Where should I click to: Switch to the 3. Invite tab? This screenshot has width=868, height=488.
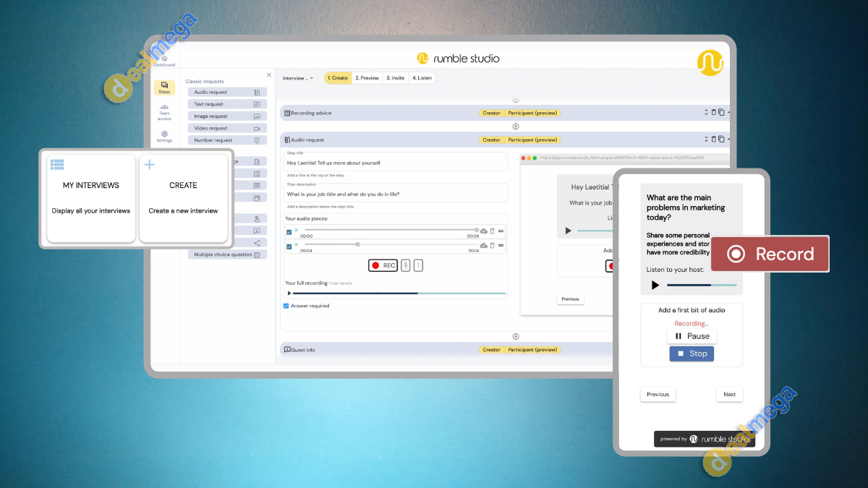click(x=396, y=78)
